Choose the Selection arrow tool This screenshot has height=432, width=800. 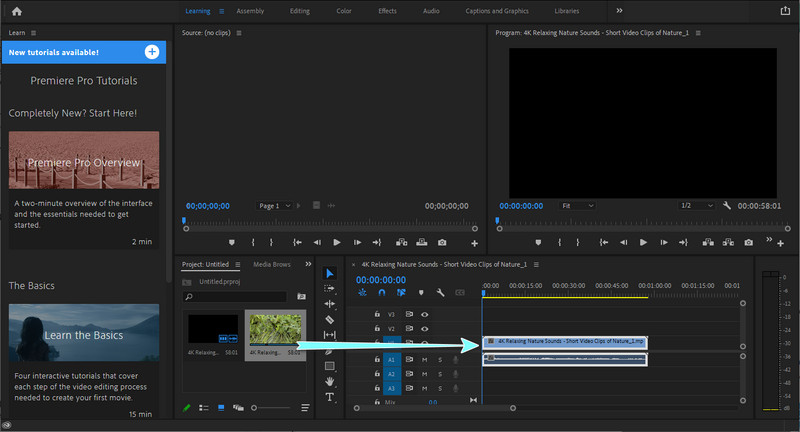pyautogui.click(x=330, y=273)
